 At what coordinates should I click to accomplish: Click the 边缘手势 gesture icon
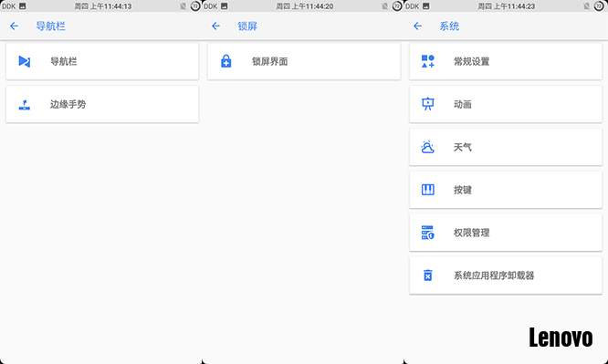[25, 104]
